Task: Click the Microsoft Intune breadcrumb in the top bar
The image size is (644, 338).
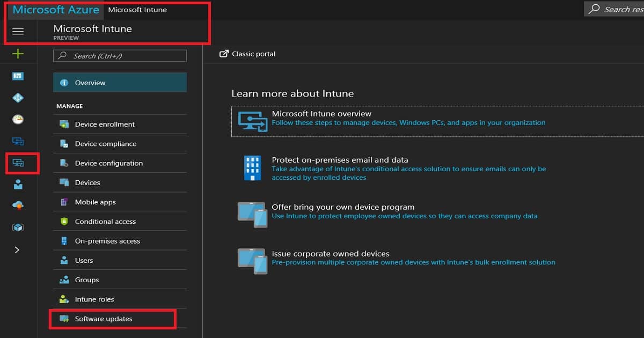Action: tap(137, 10)
